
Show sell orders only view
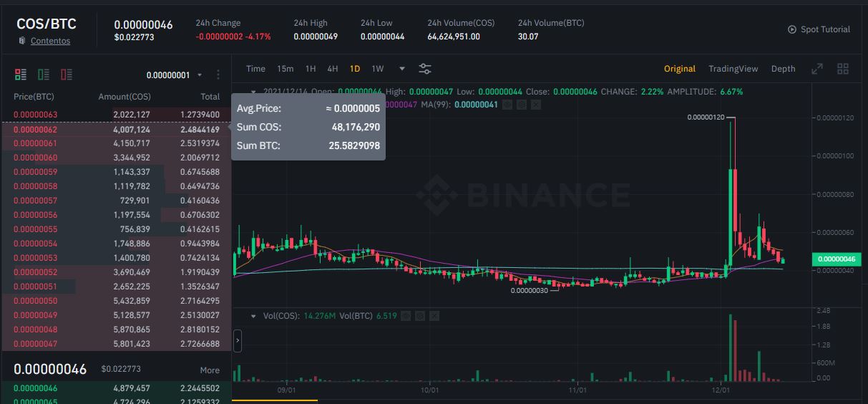pyautogui.click(x=67, y=74)
